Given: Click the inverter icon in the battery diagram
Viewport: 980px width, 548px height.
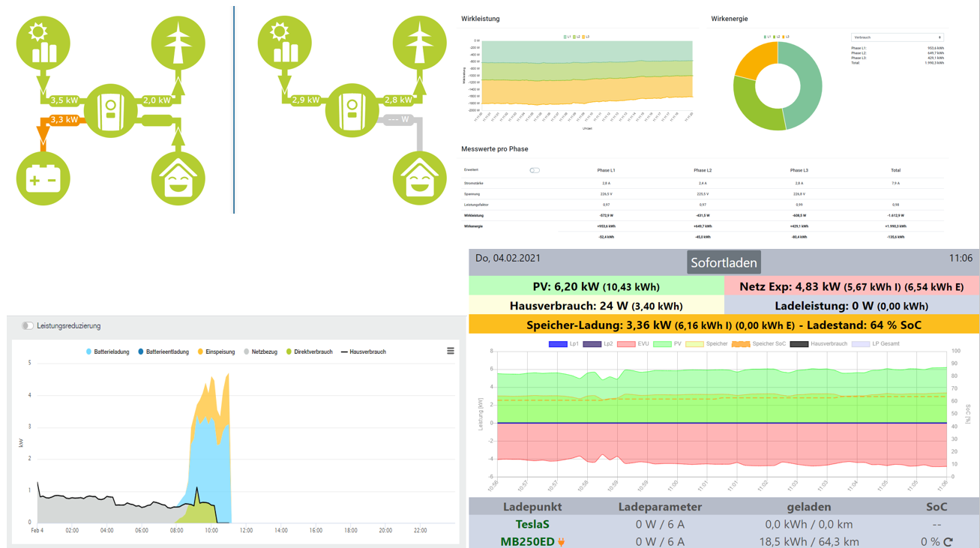Looking at the screenshot, I should 111,110.
